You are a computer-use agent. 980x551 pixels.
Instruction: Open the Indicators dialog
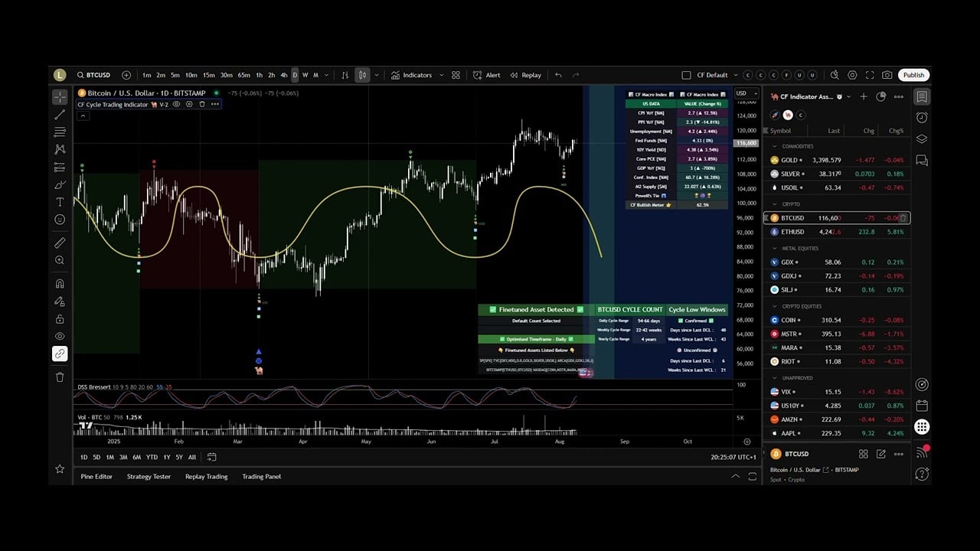click(412, 75)
